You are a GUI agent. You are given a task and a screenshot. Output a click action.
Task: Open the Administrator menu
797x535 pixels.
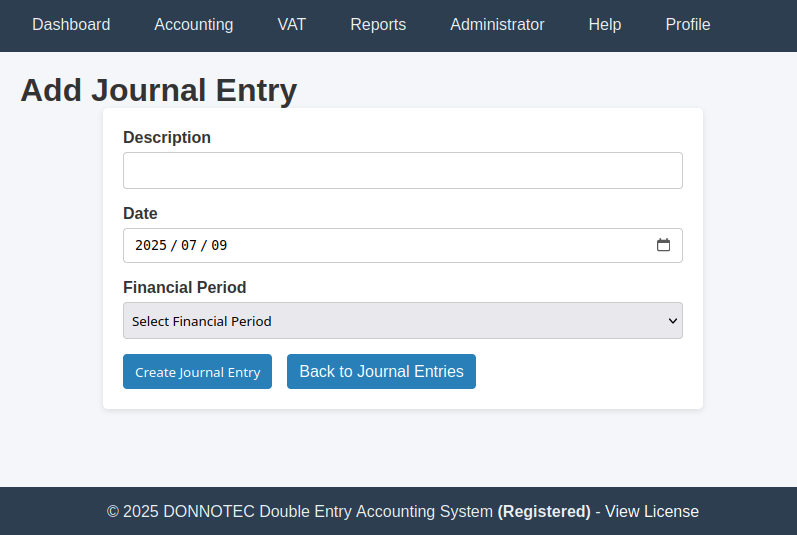(497, 24)
